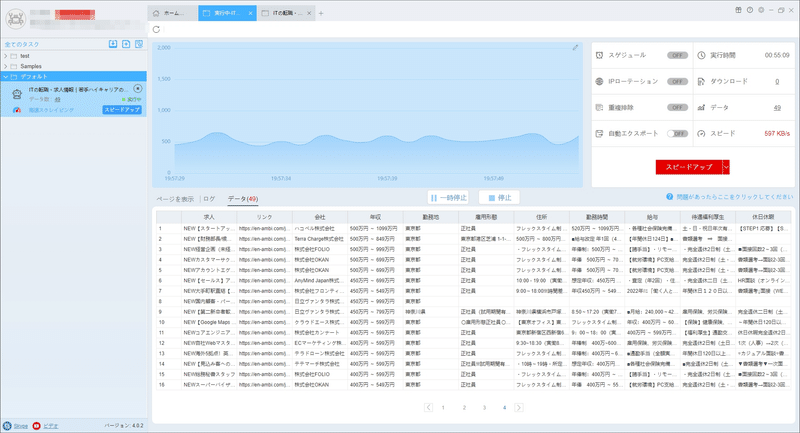
Task: Toggle the スケジュール OFF switch
Action: [678, 55]
